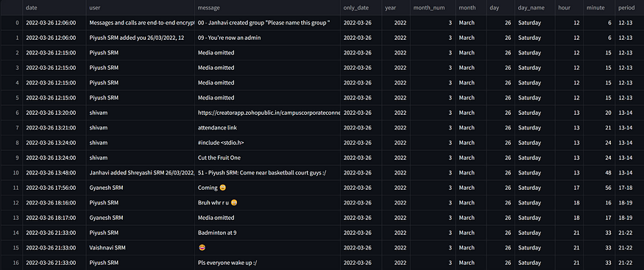This screenshot has height=270, width=644.
Task: Sort by the date column header
Action: (x=54, y=8)
